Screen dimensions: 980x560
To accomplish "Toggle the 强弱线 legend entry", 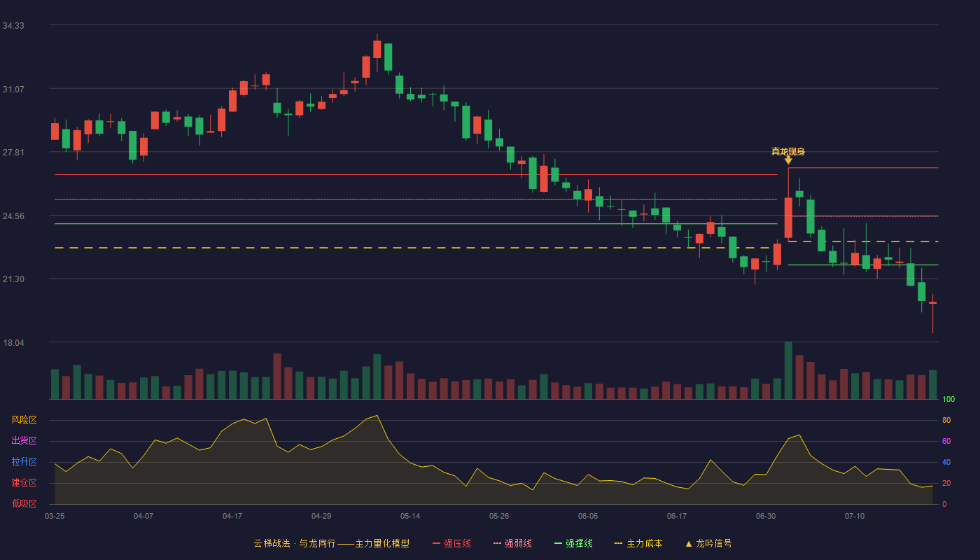I will (512, 543).
